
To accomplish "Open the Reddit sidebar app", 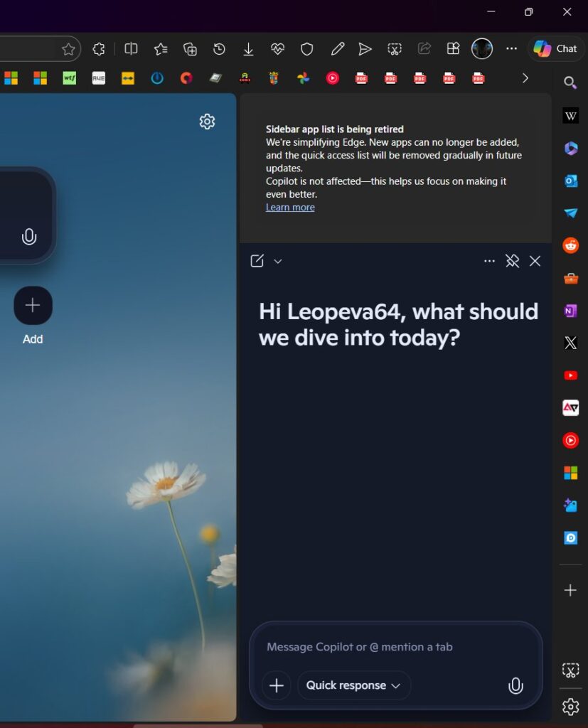I will (x=570, y=245).
